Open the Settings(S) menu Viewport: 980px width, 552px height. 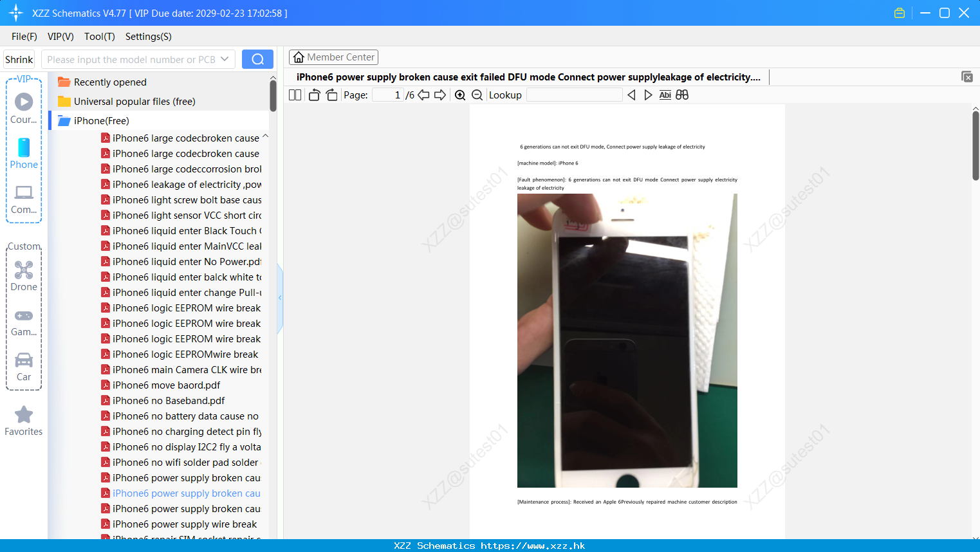(x=149, y=37)
